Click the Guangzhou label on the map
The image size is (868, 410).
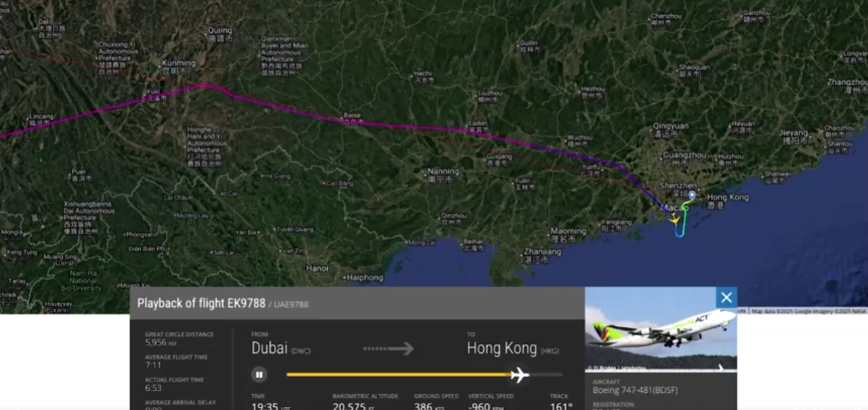coord(684,155)
